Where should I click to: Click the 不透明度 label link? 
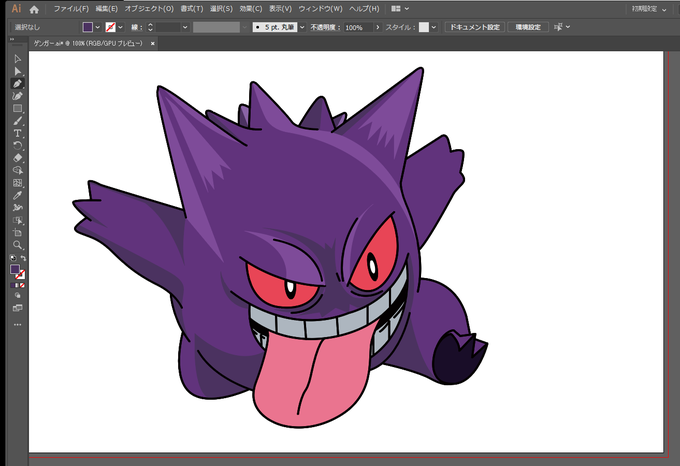[x=325, y=27]
